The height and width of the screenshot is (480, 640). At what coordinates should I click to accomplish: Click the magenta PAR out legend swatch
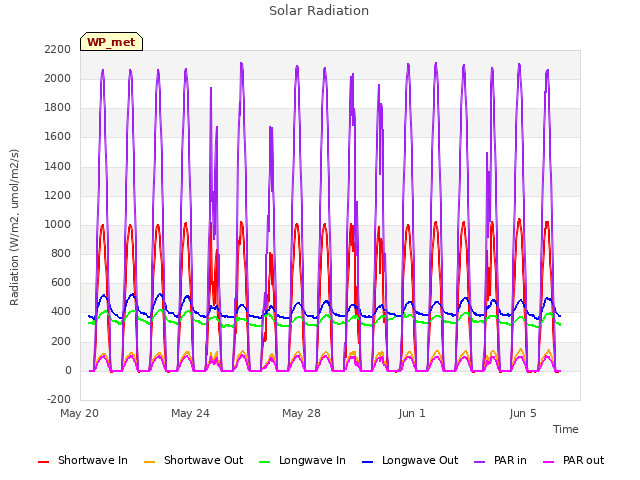click(549, 462)
